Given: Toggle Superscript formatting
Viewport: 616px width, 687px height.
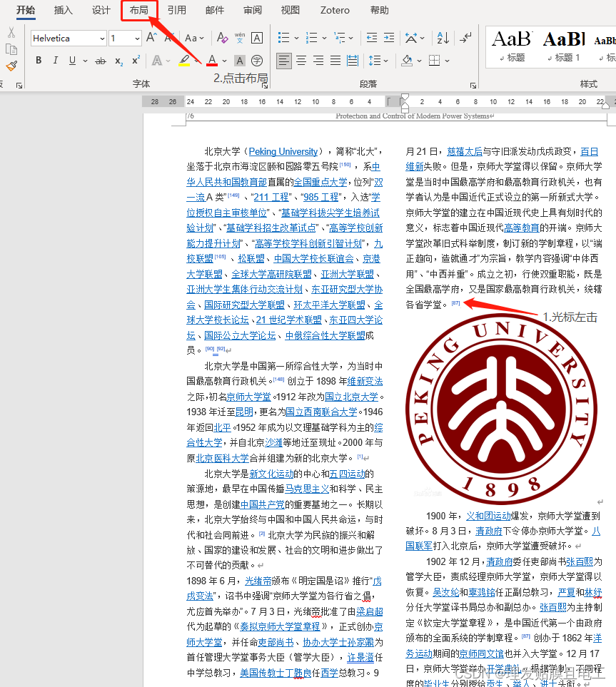Looking at the screenshot, I should (136, 61).
